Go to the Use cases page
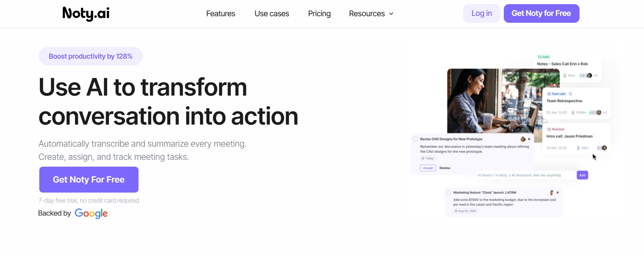644x264 pixels. coord(272,13)
